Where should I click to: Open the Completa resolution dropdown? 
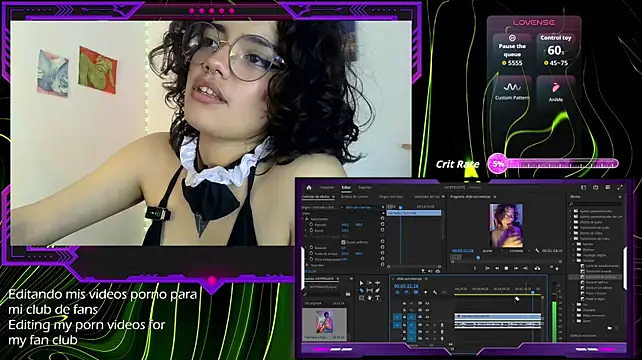(520, 251)
